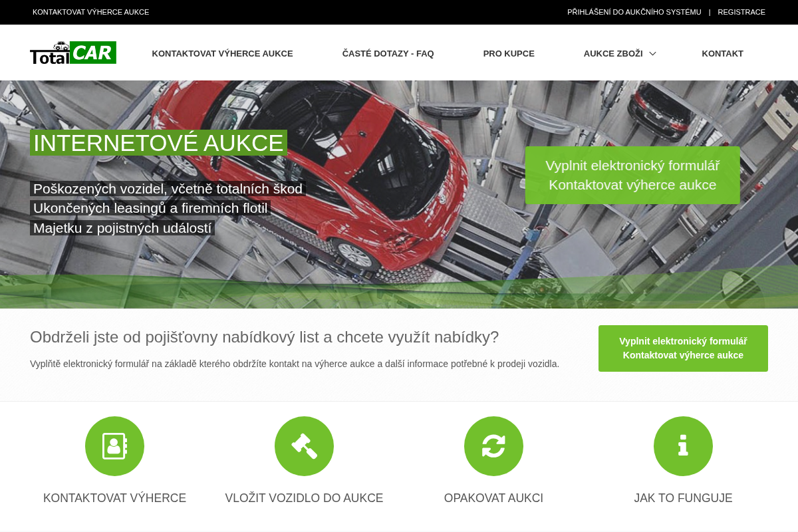Click hero banner Vyplnit elektronický formulář button
Image resolution: width=798 pixels, height=532 pixels.
click(x=632, y=176)
